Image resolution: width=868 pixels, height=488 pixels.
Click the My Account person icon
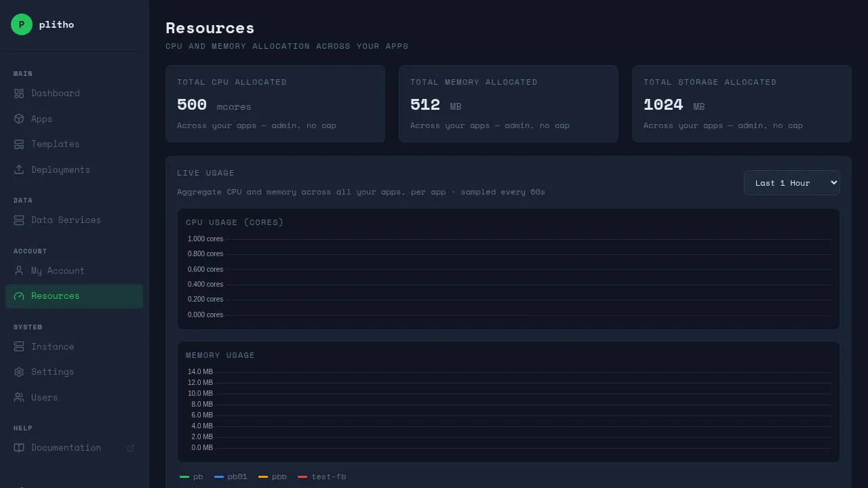19,270
